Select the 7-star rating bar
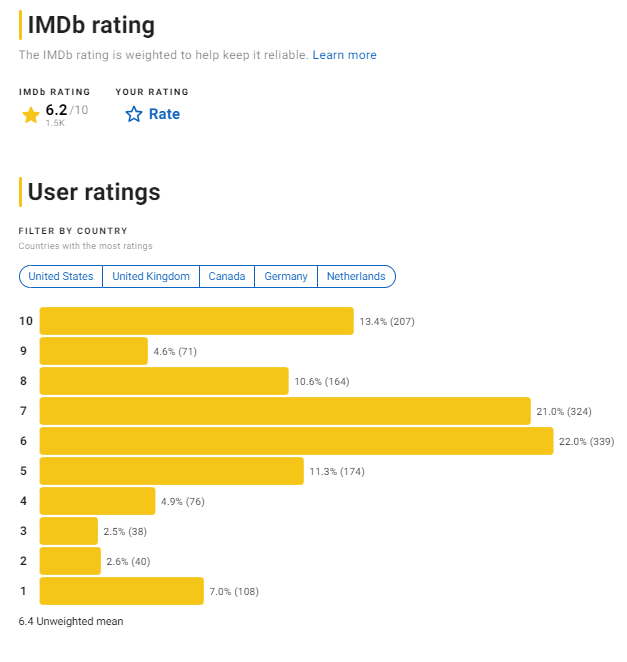 (285, 411)
